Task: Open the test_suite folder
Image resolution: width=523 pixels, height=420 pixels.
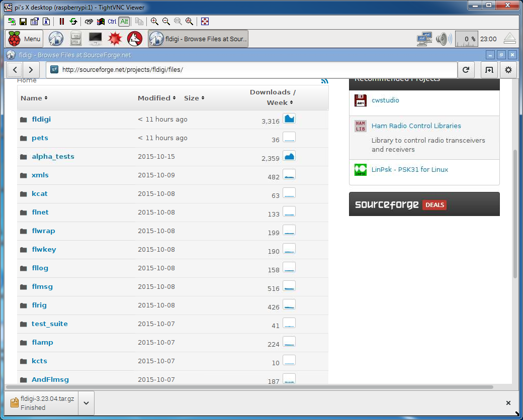Action: click(50, 324)
